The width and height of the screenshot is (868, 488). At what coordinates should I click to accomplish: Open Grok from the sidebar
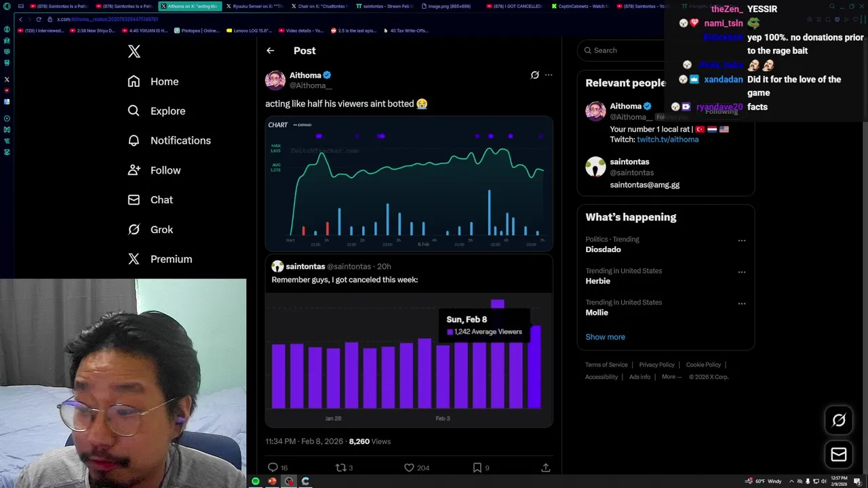[x=151, y=229]
